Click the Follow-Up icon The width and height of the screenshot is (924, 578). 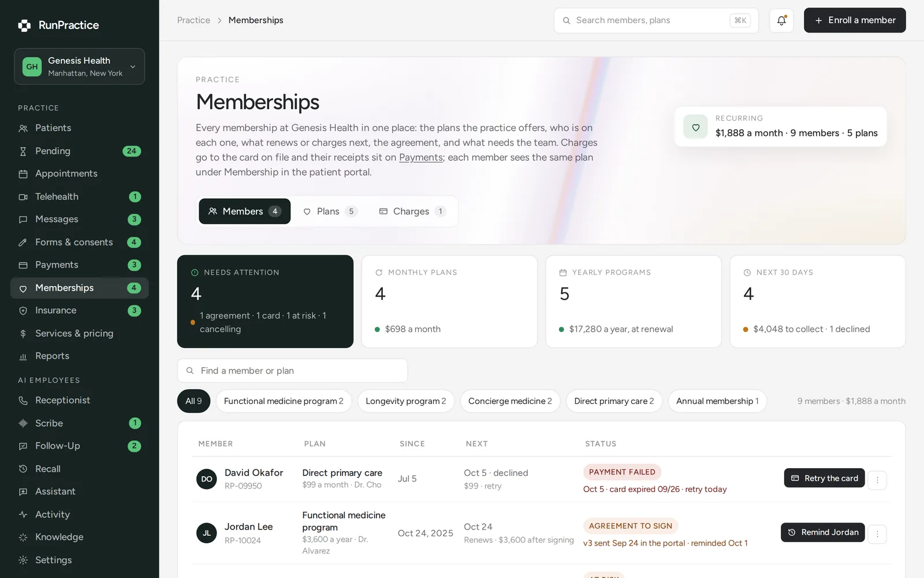pyautogui.click(x=23, y=446)
